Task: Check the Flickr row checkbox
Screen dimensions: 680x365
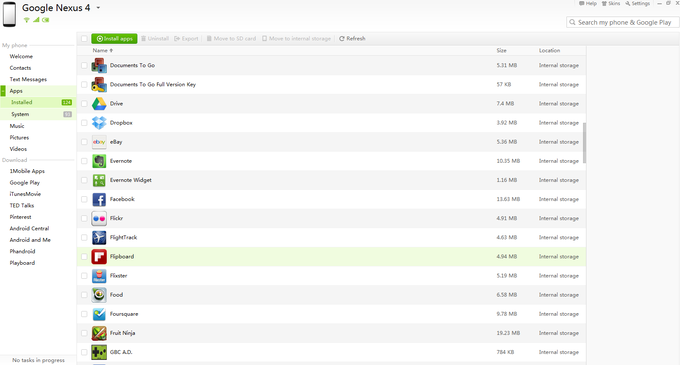Action: (x=84, y=218)
